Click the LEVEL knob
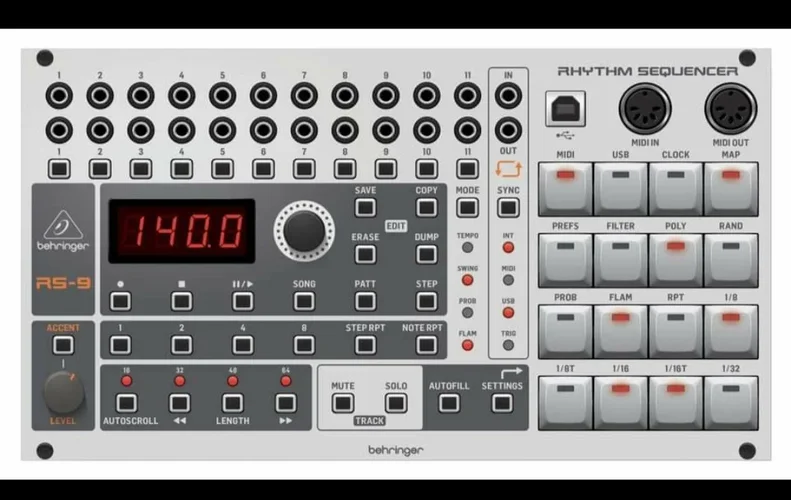The image size is (791, 500). click(64, 393)
